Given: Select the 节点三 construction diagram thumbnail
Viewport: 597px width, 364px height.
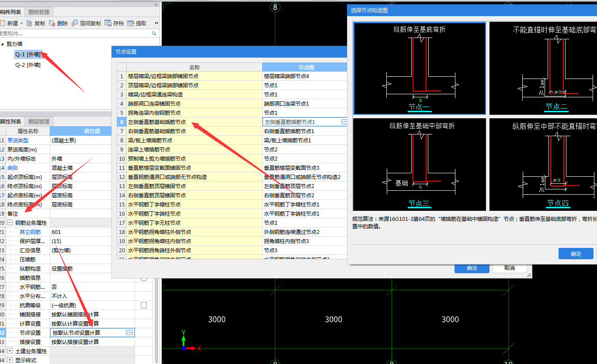Looking at the screenshot, I should coord(419,165).
